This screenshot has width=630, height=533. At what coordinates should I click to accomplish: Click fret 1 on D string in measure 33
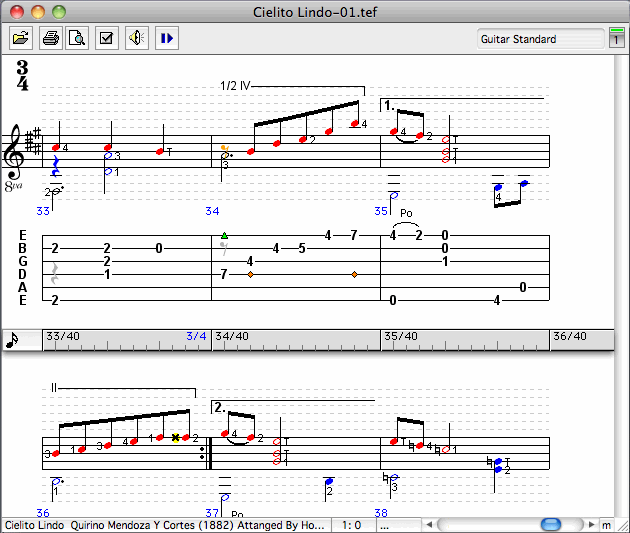click(107, 274)
